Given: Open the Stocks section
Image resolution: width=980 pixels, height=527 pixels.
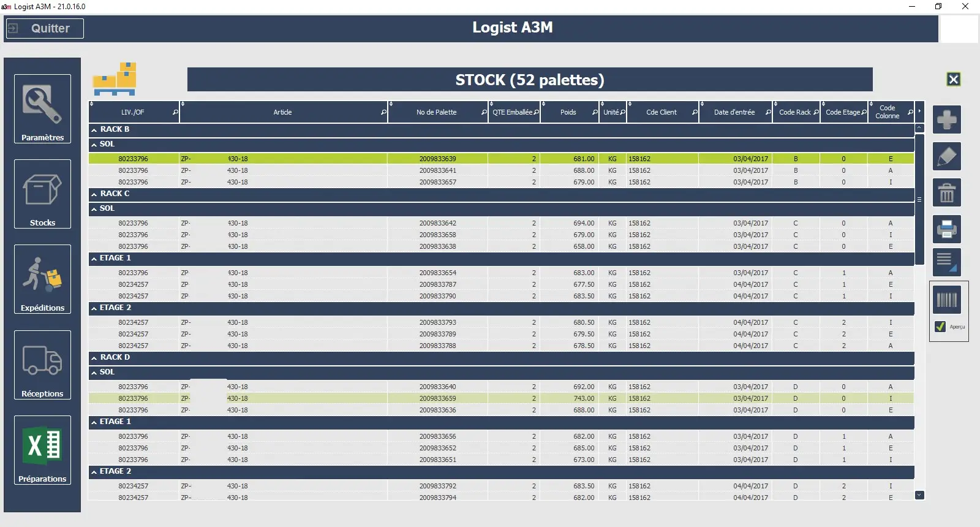Looking at the screenshot, I should click(42, 194).
